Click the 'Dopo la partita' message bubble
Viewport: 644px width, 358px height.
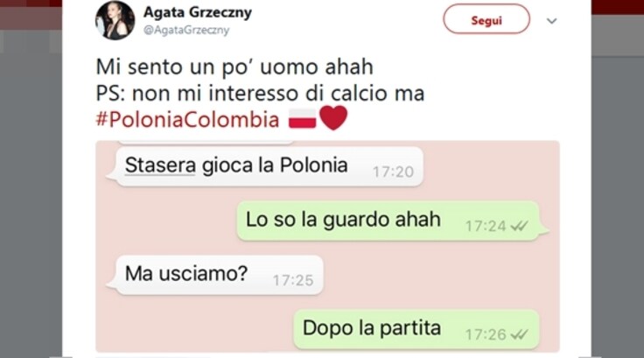click(416, 329)
